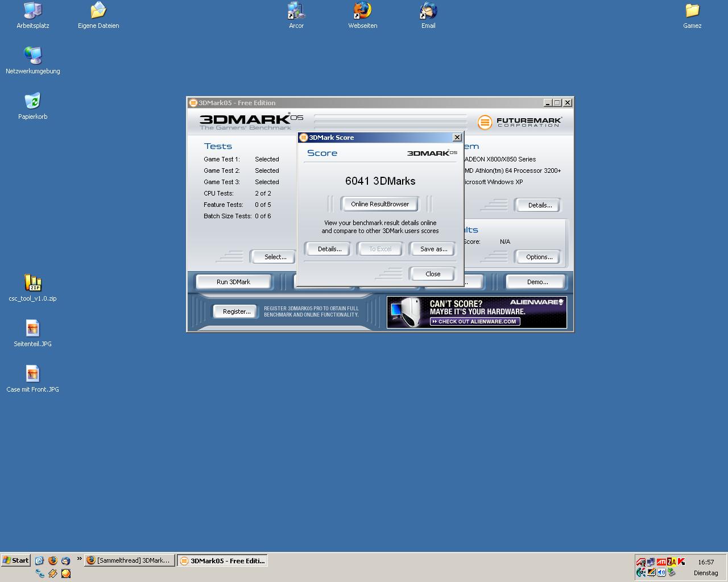
Task: Launch the Arcor desktop shortcut
Action: 296,15
